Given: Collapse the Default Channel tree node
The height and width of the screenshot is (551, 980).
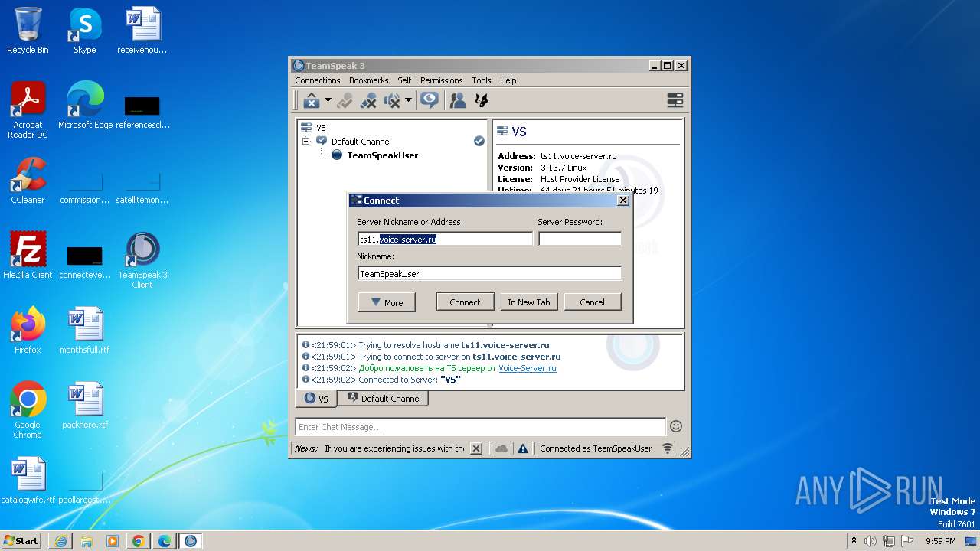Looking at the screenshot, I should click(306, 142).
